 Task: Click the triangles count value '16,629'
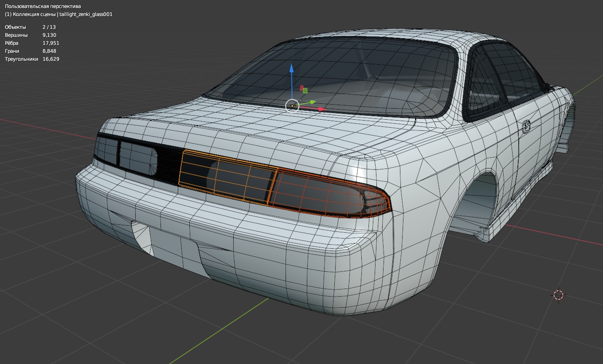pos(51,59)
